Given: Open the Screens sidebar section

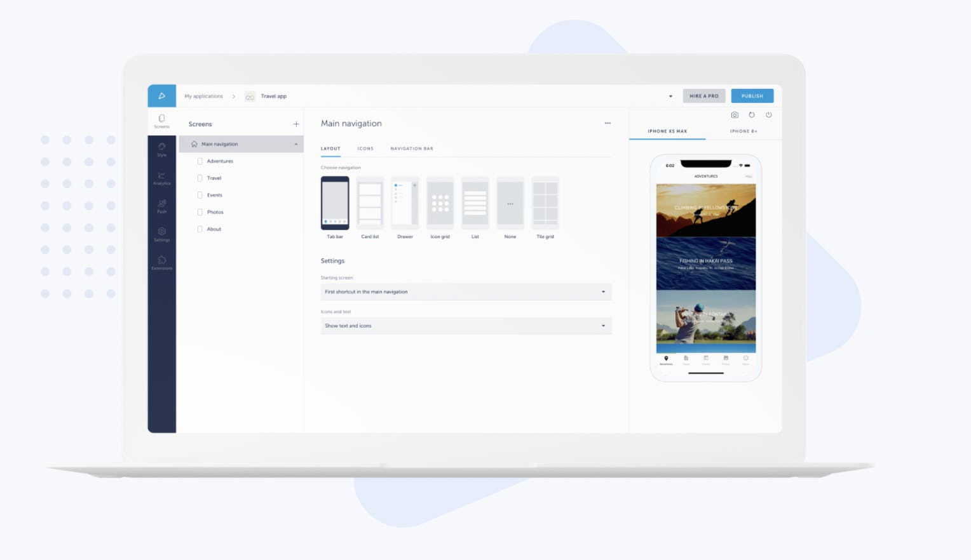Looking at the screenshot, I should 162,121.
